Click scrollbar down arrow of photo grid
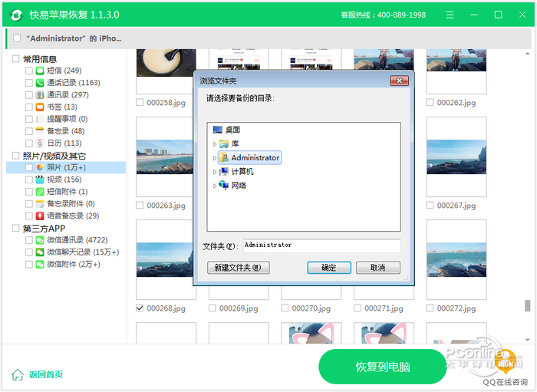This screenshot has width=537, height=392. point(528,340)
